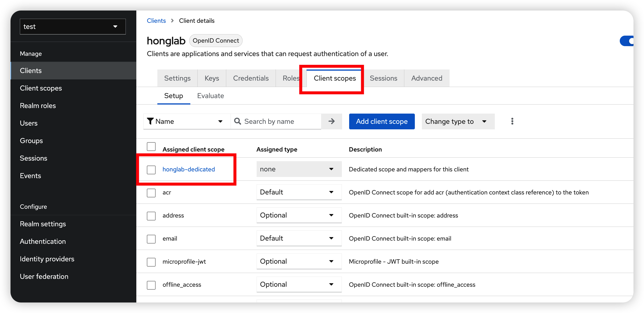Image resolution: width=644 pixels, height=313 pixels.
Task: Open assigned type dropdown for offline_access
Action: [299, 284]
